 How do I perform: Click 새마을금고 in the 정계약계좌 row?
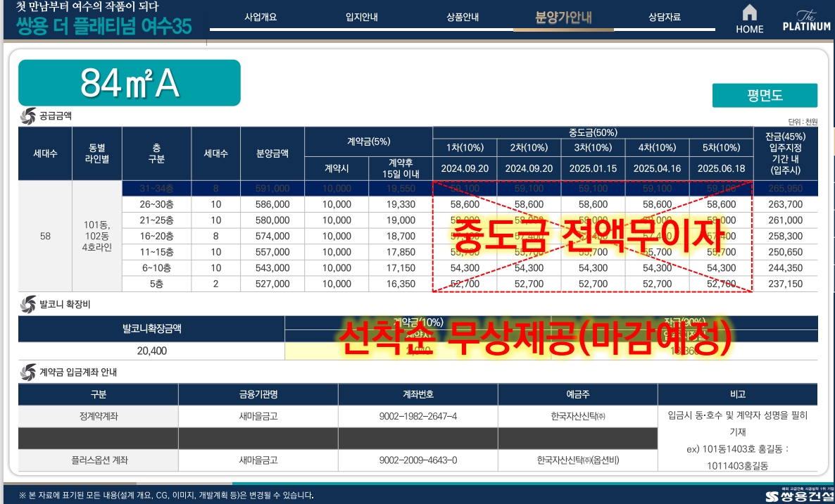258,417
